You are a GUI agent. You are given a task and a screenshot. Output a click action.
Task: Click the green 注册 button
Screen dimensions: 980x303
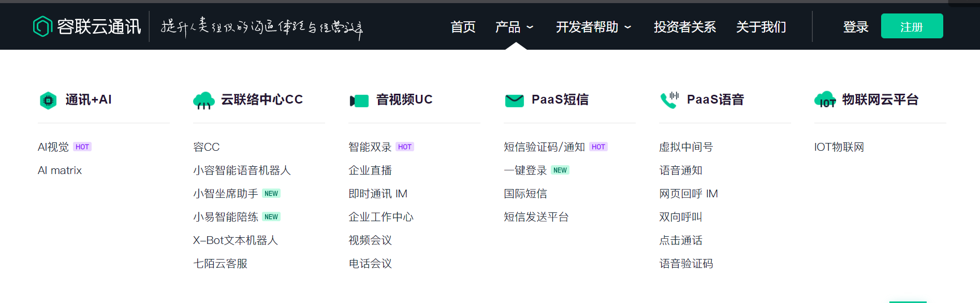912,26
